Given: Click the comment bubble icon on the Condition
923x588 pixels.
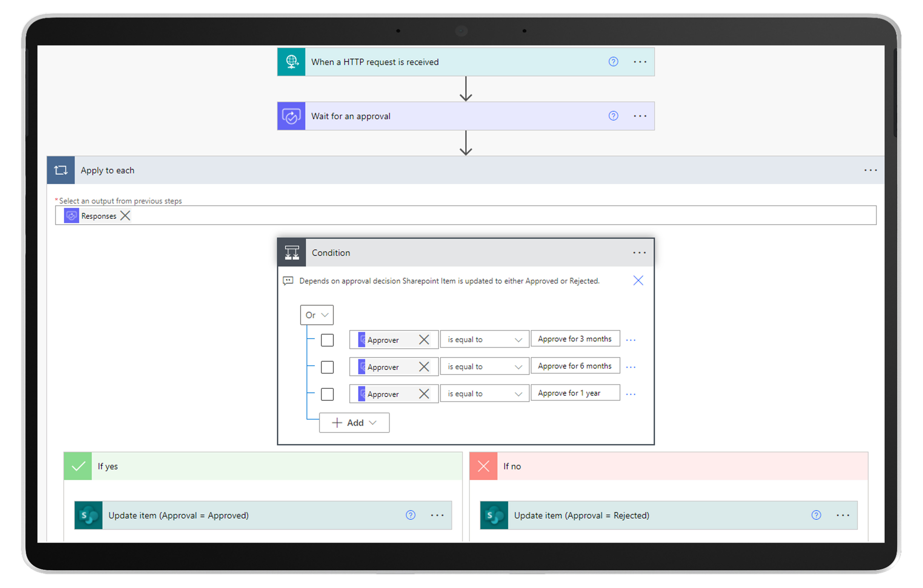Looking at the screenshot, I should (x=289, y=281).
